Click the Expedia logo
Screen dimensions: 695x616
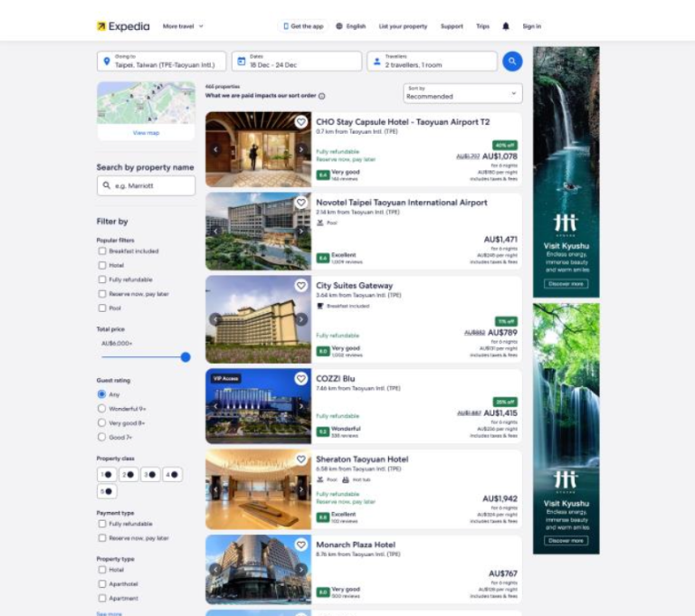click(123, 26)
